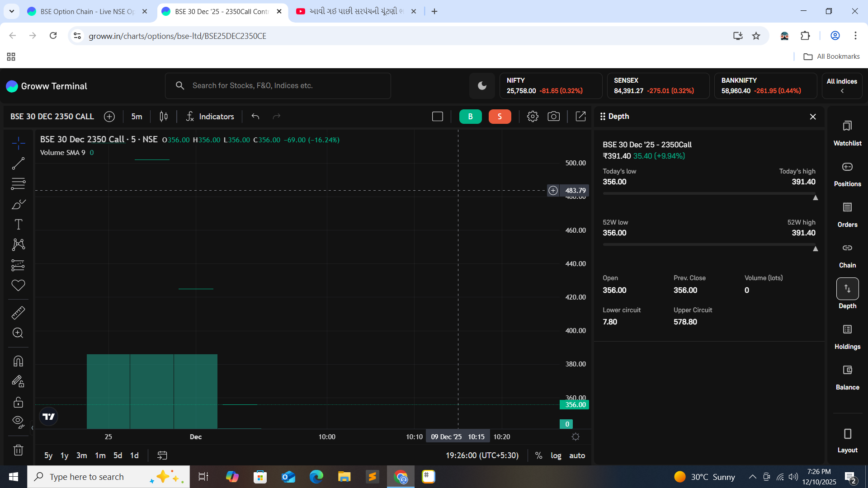Select the trend line drawing tool
This screenshot has width=868, height=488.
18,164
